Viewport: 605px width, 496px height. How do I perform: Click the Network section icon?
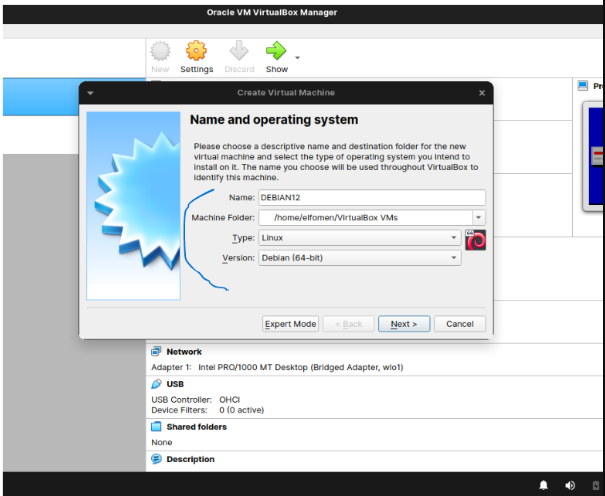pos(156,351)
